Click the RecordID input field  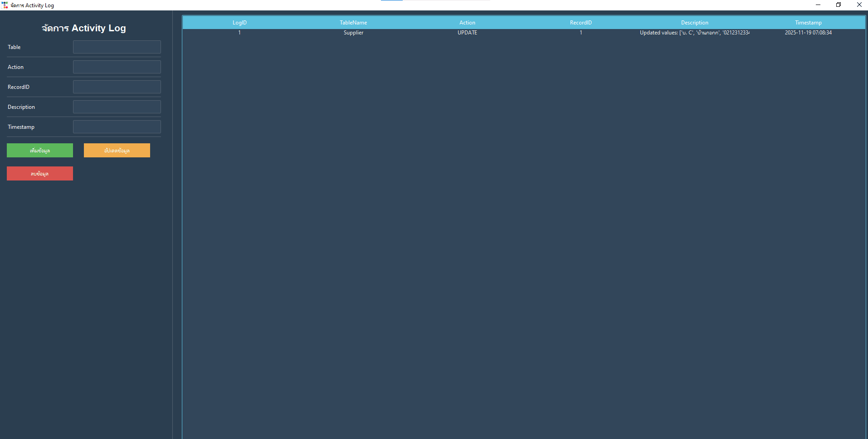click(117, 87)
